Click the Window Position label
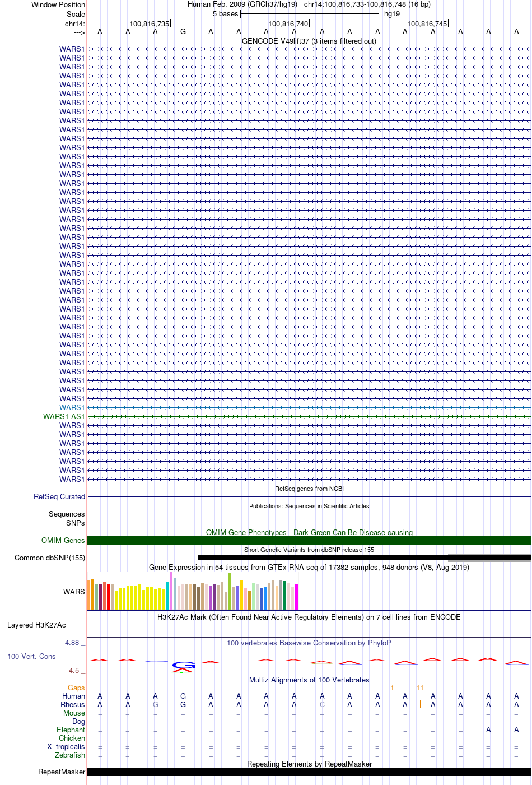 coord(58,4)
